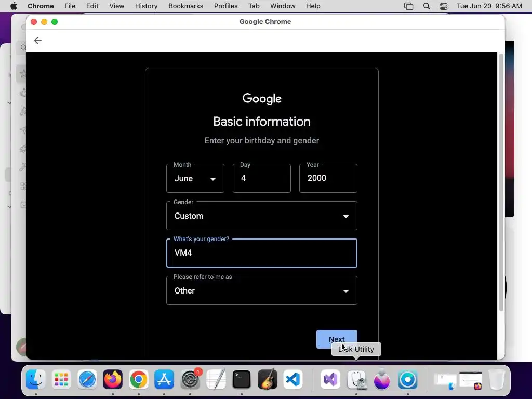Image resolution: width=532 pixels, height=399 pixels.
Task: Open the App Store from the Dock
Action: [164, 379]
